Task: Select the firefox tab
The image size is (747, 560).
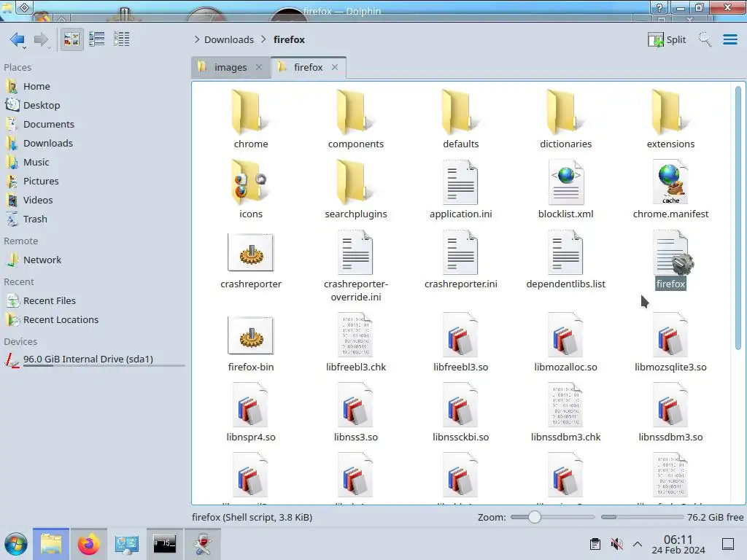Action: tap(309, 67)
